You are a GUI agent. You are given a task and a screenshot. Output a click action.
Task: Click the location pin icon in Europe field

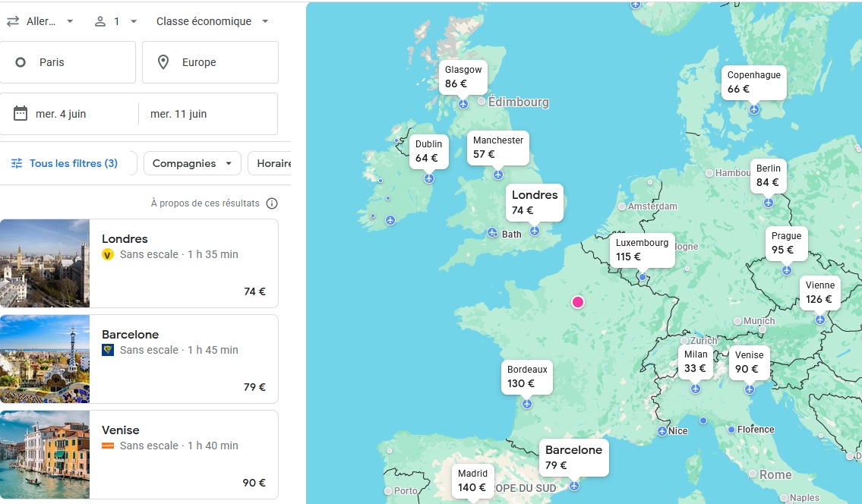click(x=163, y=62)
